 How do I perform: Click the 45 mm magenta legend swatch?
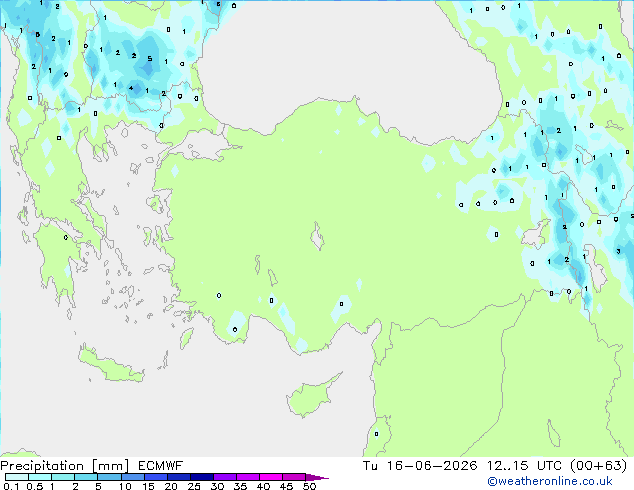[294, 477]
